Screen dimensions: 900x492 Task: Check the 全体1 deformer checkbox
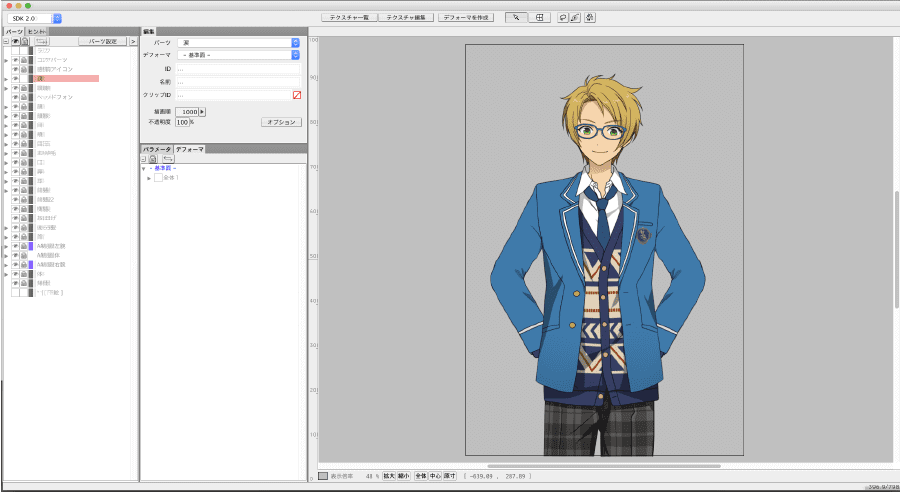pos(158,178)
